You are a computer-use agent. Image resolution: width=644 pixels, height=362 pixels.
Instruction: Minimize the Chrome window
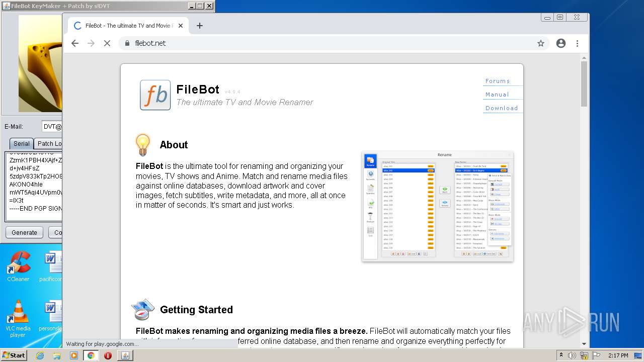[547, 17]
